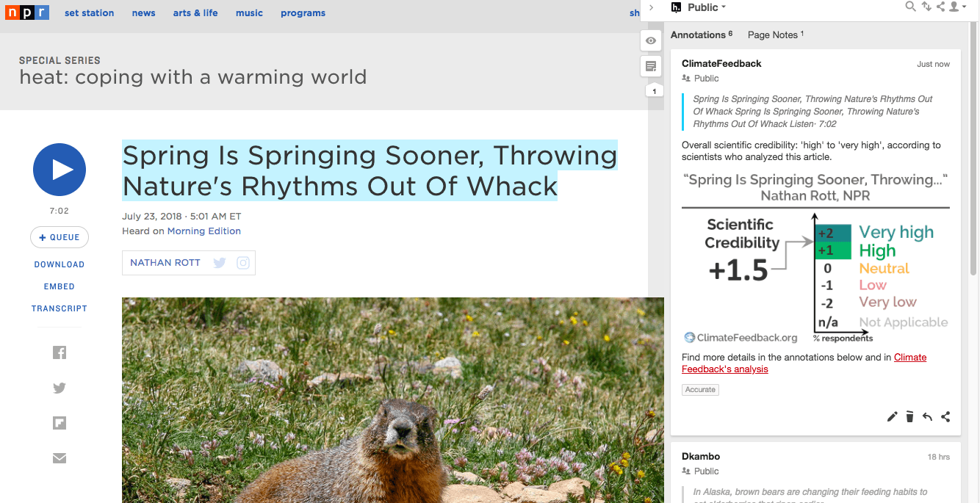The image size is (980, 503).
Task: Click the EMBED link
Action: tap(60, 286)
